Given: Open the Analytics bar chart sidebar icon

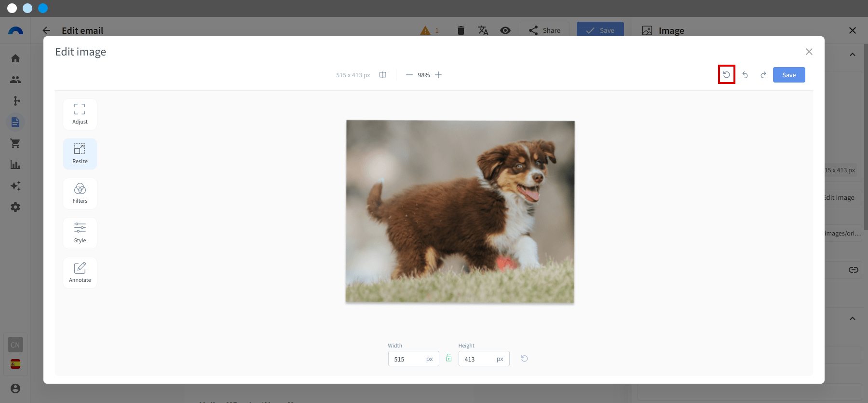Looking at the screenshot, I should click(x=15, y=165).
